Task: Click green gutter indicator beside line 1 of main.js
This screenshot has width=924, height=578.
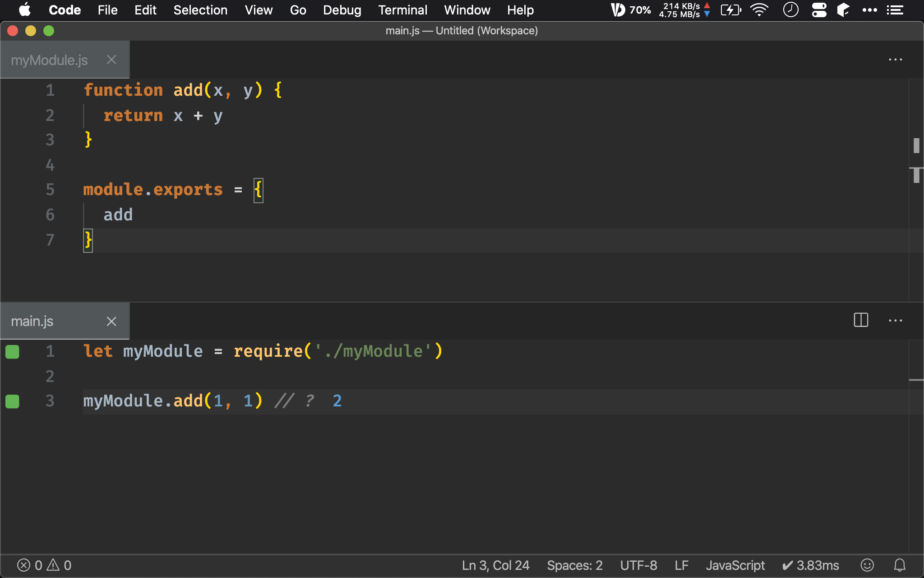Action: tap(12, 351)
